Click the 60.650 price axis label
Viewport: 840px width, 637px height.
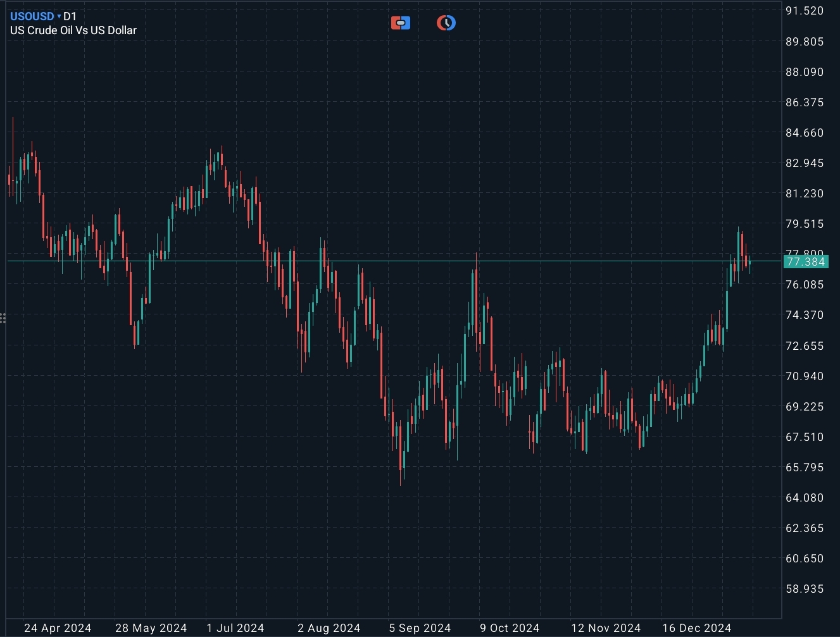pos(805,559)
